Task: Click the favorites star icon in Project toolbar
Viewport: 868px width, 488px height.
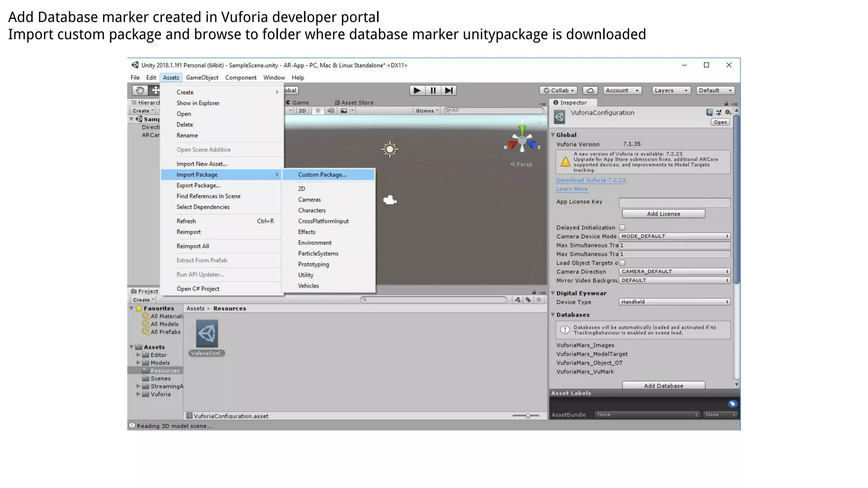Action: [x=539, y=299]
